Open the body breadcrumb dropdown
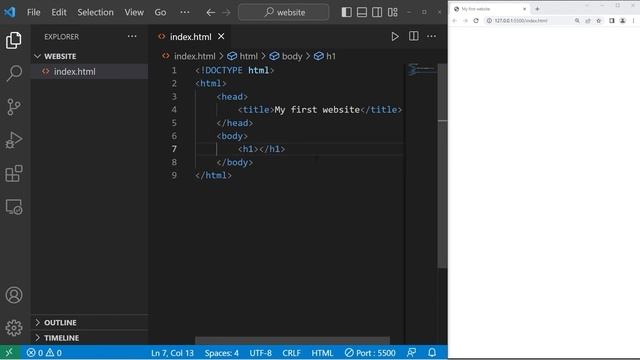Screen dimensions: 640x360 coord(286,56)
